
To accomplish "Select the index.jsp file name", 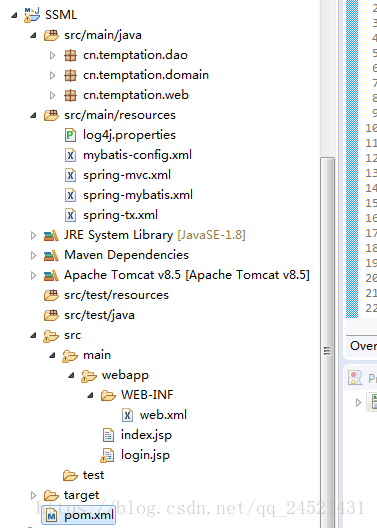I will pyautogui.click(x=146, y=435).
